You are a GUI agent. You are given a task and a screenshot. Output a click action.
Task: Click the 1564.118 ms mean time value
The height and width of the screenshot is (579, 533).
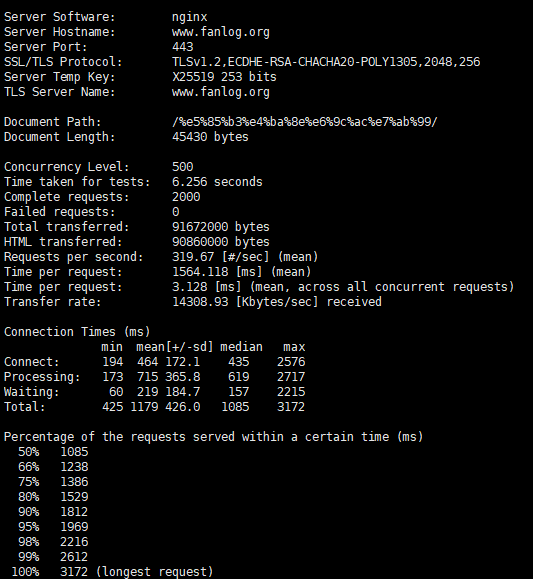coord(200,272)
